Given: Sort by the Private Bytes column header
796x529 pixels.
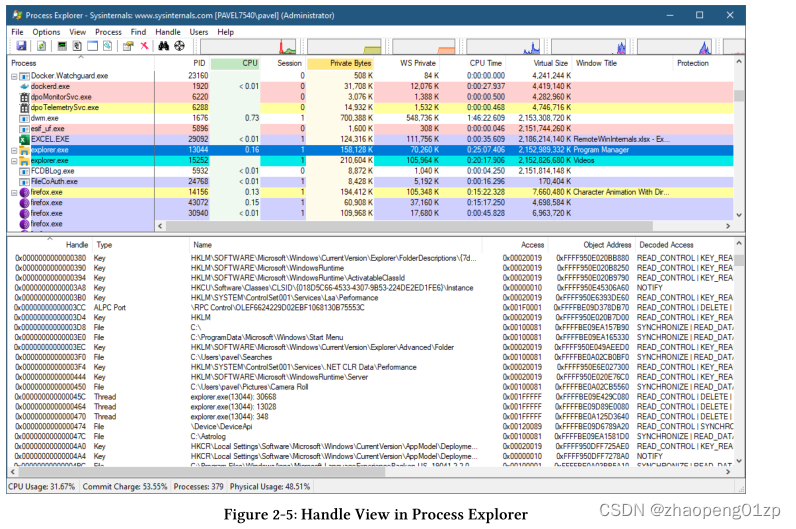Looking at the screenshot, I should tap(340, 63).
